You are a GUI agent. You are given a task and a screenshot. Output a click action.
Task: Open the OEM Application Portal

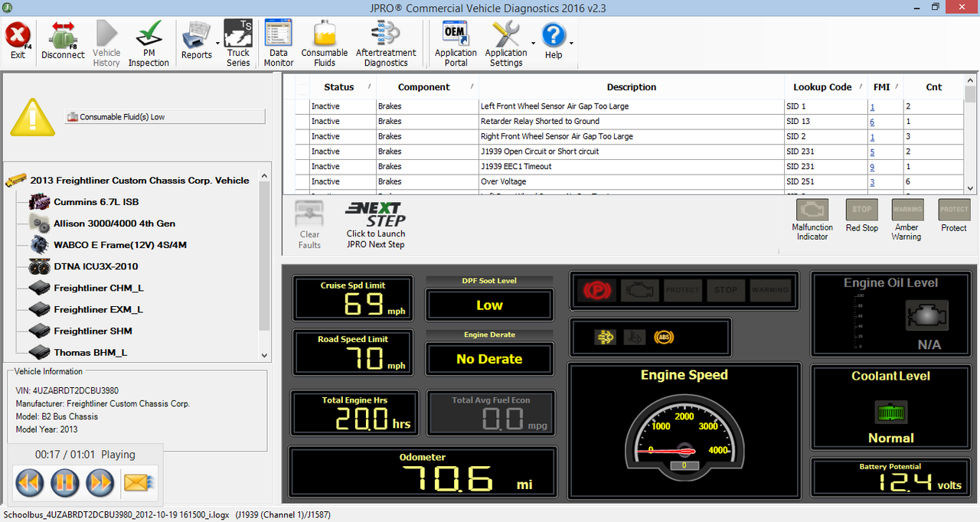pyautogui.click(x=456, y=44)
